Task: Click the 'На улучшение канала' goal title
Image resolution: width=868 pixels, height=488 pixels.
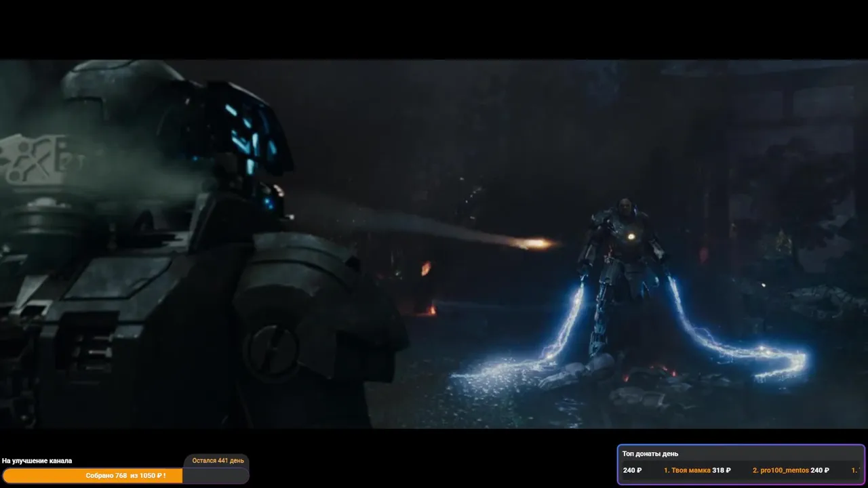Action: (37, 461)
